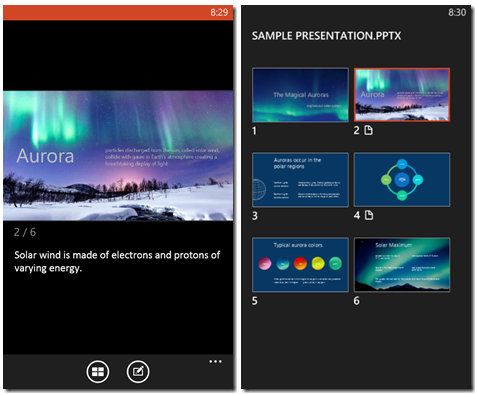Image resolution: width=477 pixels, height=395 pixels.
Task: Open the Solar Maximum slide thumbnail
Action: (x=402, y=265)
